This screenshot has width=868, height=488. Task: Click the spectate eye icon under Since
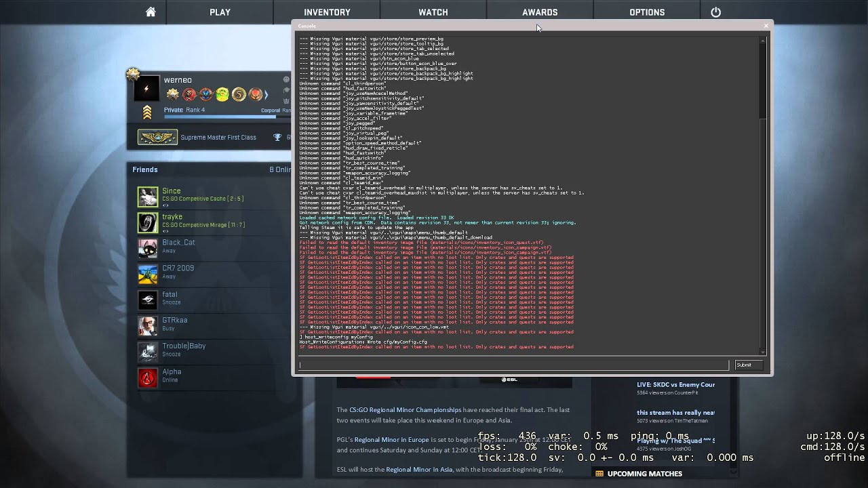(165, 205)
